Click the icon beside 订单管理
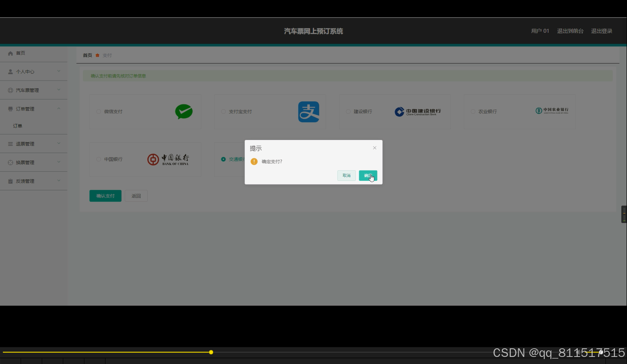The height and width of the screenshot is (364, 627). 10,109
